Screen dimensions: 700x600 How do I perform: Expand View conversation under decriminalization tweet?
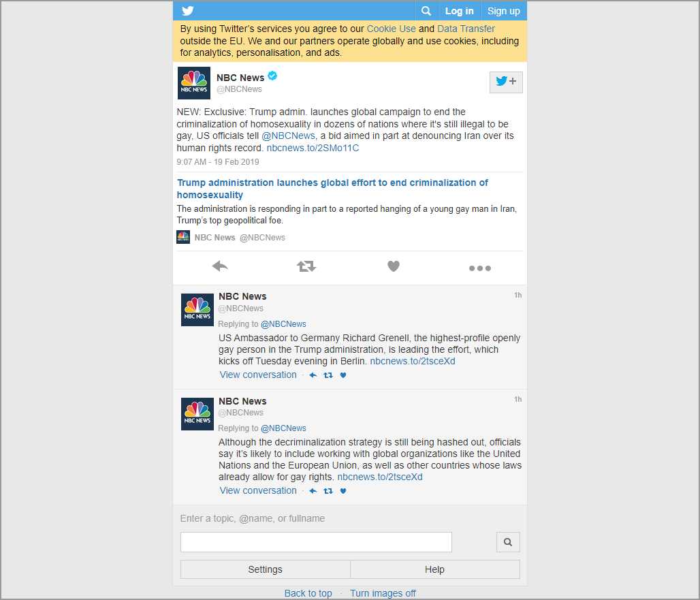click(x=258, y=490)
